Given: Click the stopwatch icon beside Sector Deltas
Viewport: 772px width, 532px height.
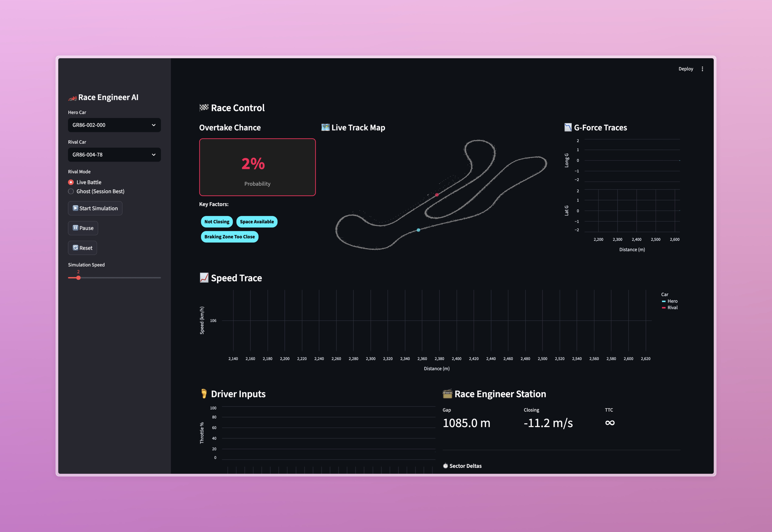Looking at the screenshot, I should click(x=445, y=466).
